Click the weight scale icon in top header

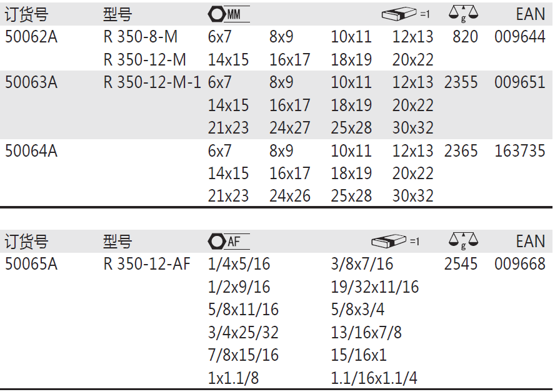463,14
